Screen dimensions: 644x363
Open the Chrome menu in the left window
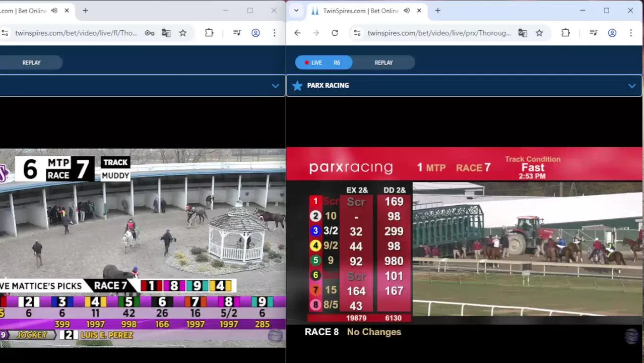[274, 33]
